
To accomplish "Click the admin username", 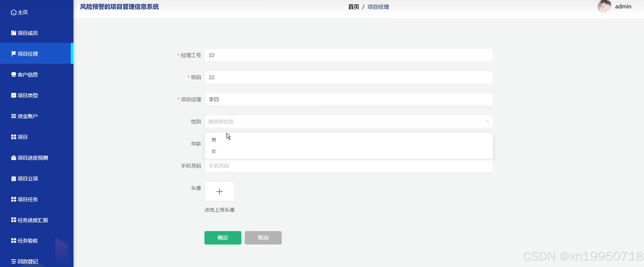I will 623,6.
